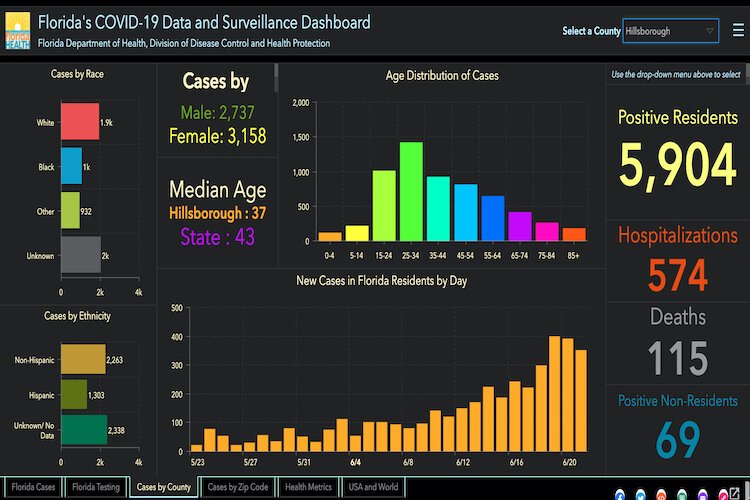The height and width of the screenshot is (500, 750).
Task: Click the Age Distribution of Cases title
Action: click(442, 76)
